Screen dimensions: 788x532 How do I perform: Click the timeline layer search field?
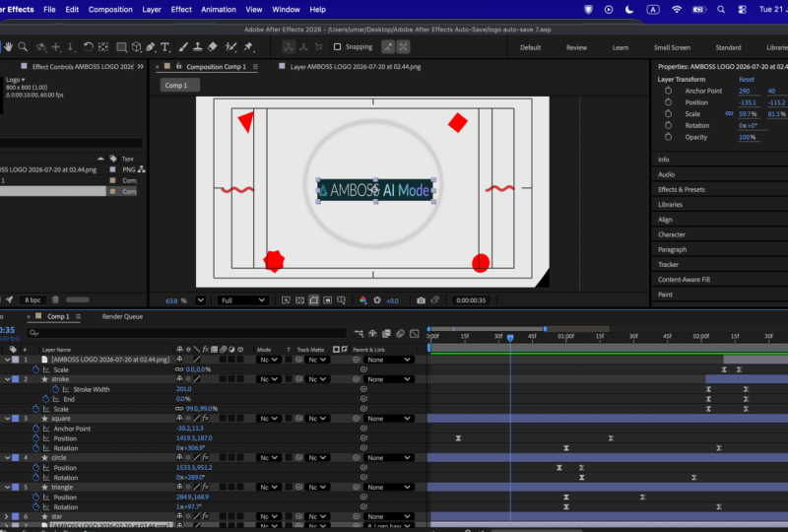pos(187,332)
